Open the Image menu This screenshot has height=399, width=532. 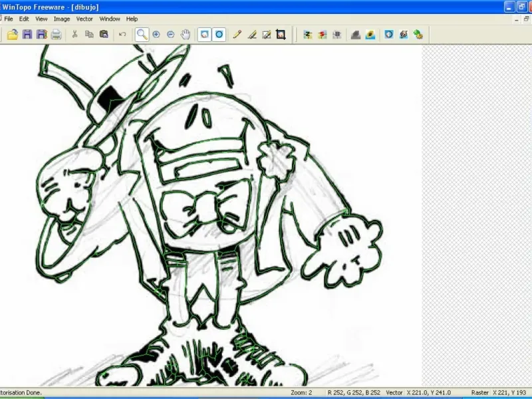[62, 19]
